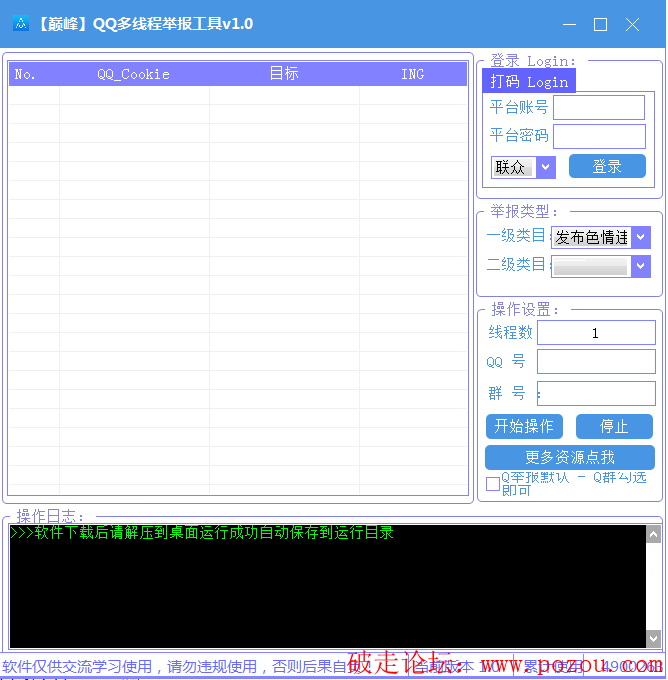The width and height of the screenshot is (668, 680).
Task: Minimize the QQ举报工具 window
Action: click(x=570, y=24)
